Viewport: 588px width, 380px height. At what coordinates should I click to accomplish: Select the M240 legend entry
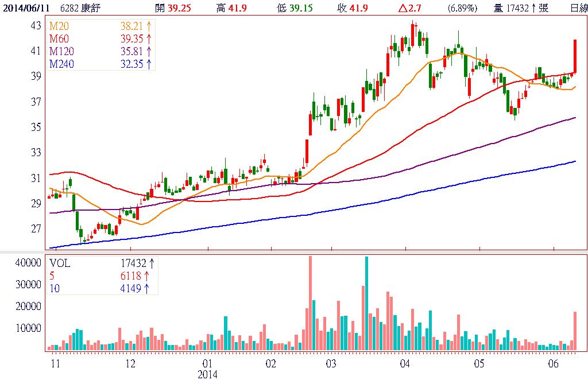(61, 64)
